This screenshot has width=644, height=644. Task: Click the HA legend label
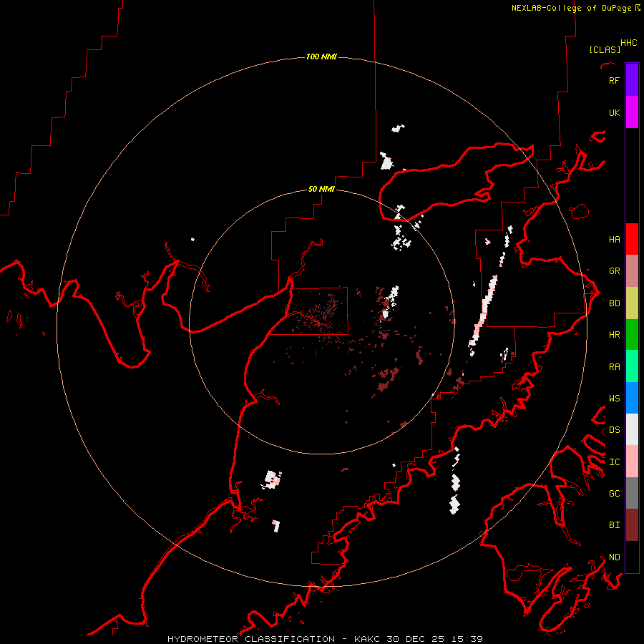click(x=614, y=239)
